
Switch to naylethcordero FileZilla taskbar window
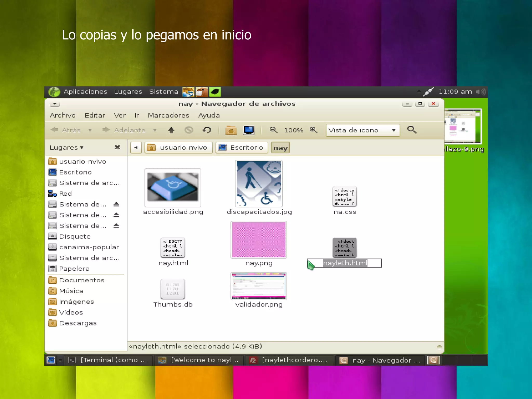click(290, 360)
